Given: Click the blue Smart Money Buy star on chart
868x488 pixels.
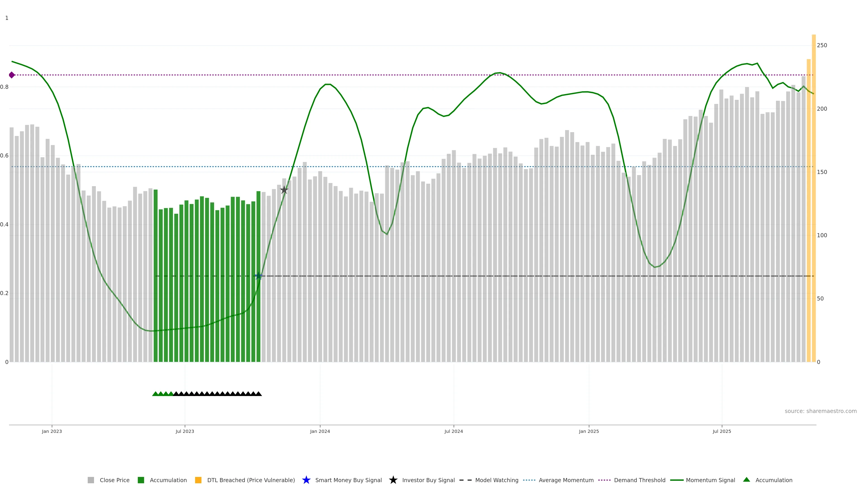Looking at the screenshot, I should pyautogui.click(x=258, y=276).
